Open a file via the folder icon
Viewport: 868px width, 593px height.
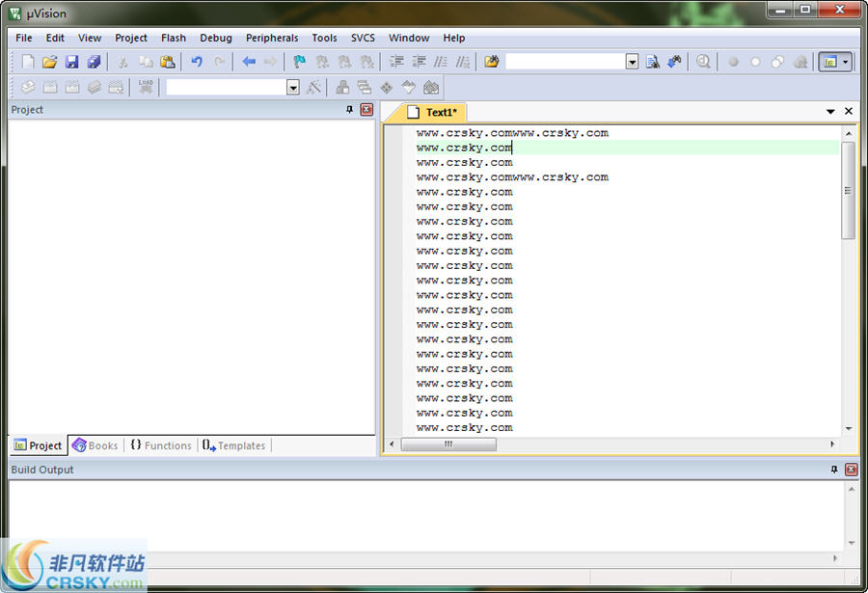point(50,62)
